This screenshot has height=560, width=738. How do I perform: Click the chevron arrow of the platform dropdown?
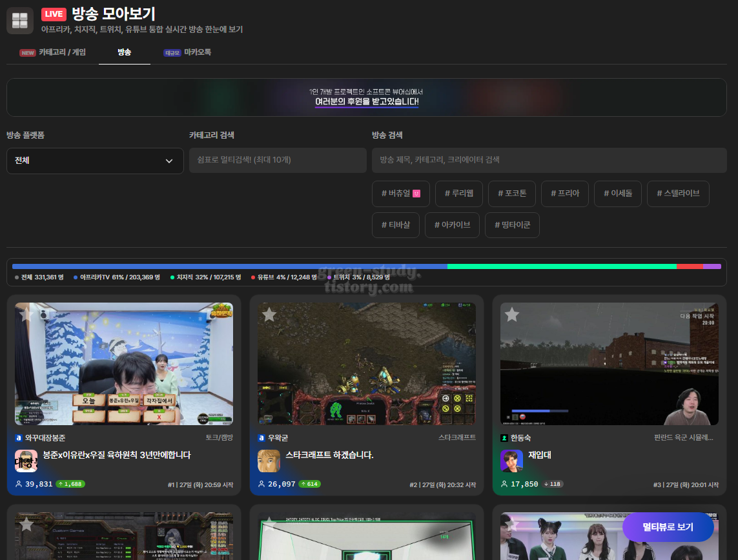pos(169,161)
